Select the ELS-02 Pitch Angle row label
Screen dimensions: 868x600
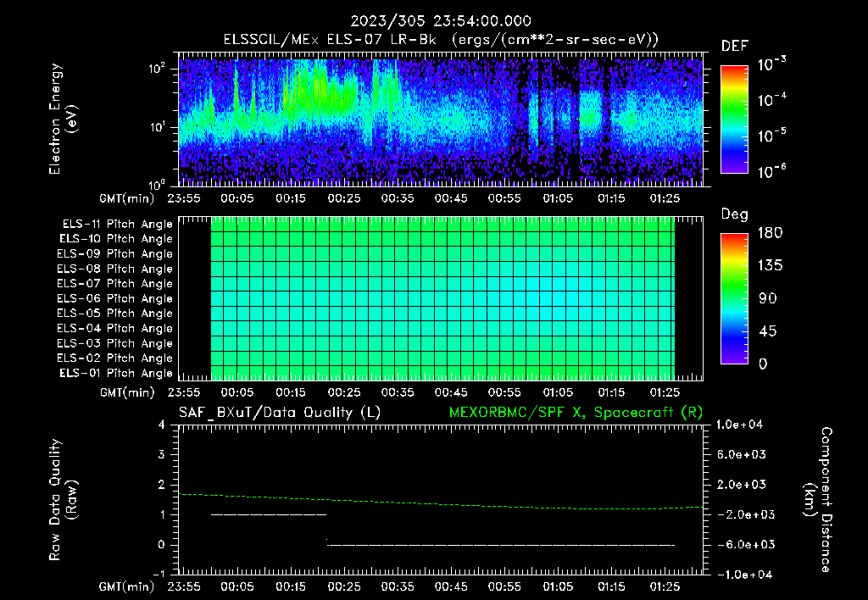115,358
